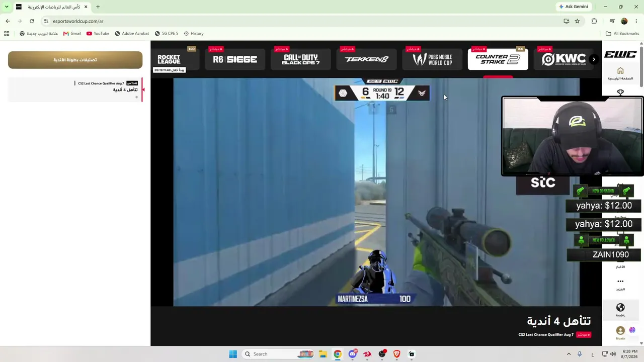644x362 pixels.
Task: Open the YouTube bookmark
Action: (x=98, y=34)
